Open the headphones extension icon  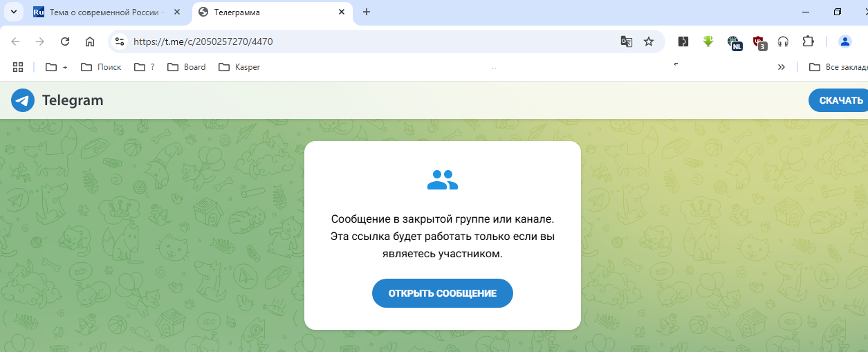[x=783, y=41]
